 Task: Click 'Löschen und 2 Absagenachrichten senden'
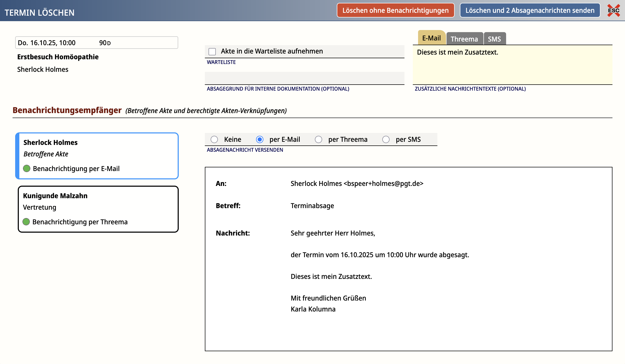[x=530, y=10]
